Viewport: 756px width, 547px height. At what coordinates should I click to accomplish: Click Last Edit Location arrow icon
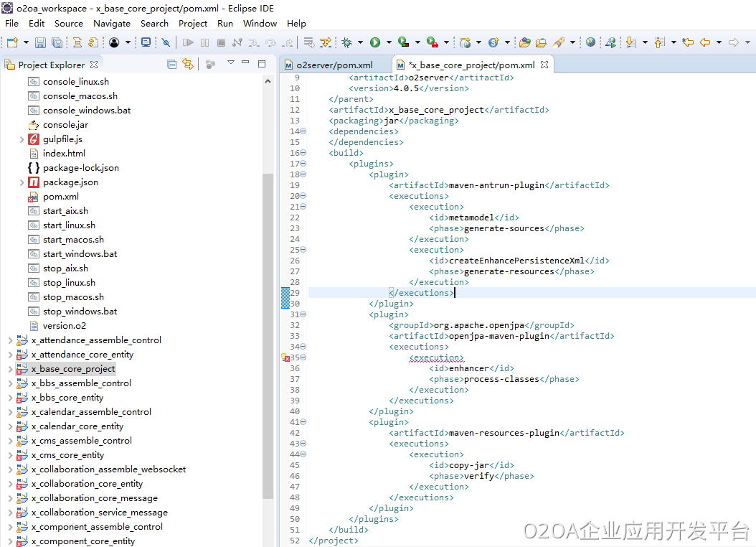pyautogui.click(x=688, y=43)
